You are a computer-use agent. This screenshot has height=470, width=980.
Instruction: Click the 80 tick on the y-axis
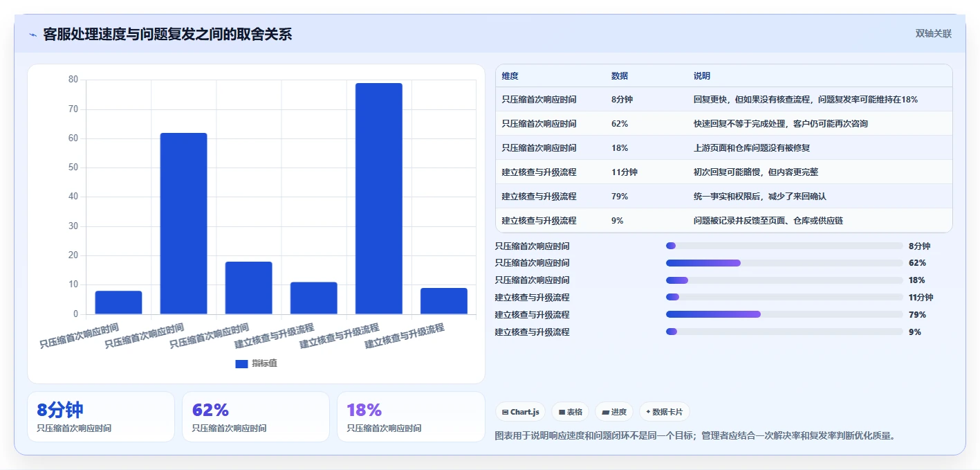(x=73, y=80)
